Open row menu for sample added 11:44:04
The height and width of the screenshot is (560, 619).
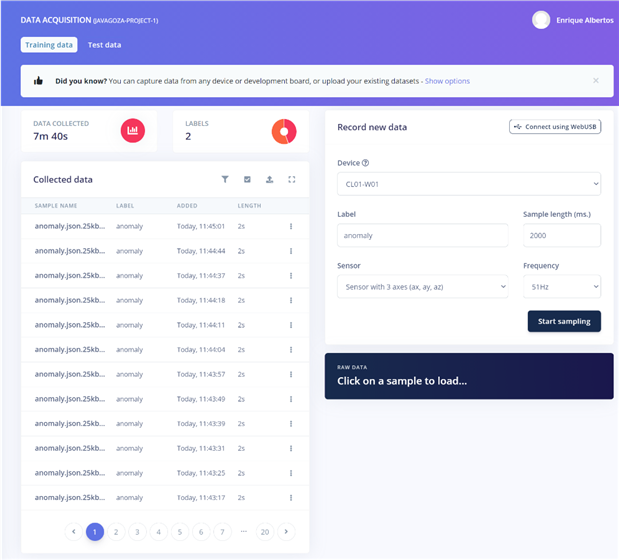point(291,350)
